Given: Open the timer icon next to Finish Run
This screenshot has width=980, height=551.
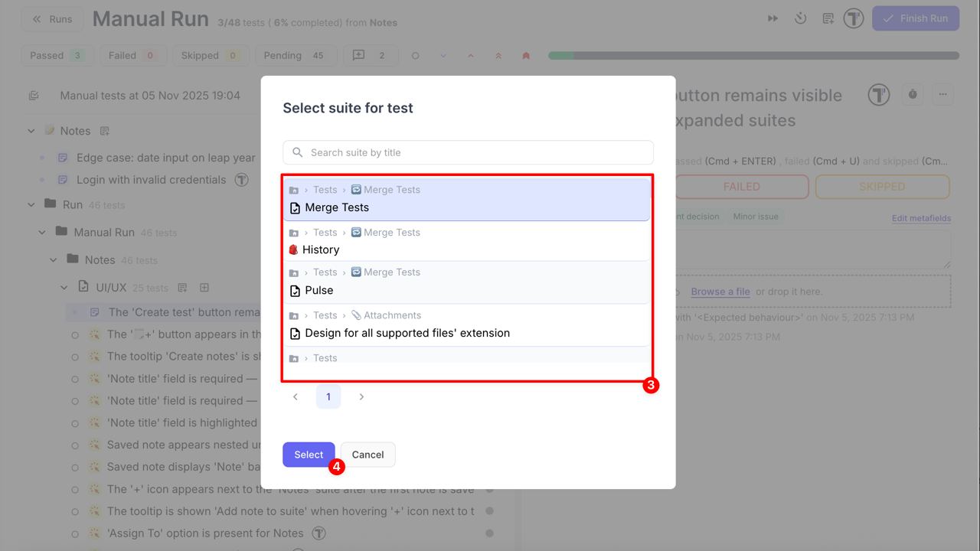Looking at the screenshot, I should pyautogui.click(x=800, y=18).
